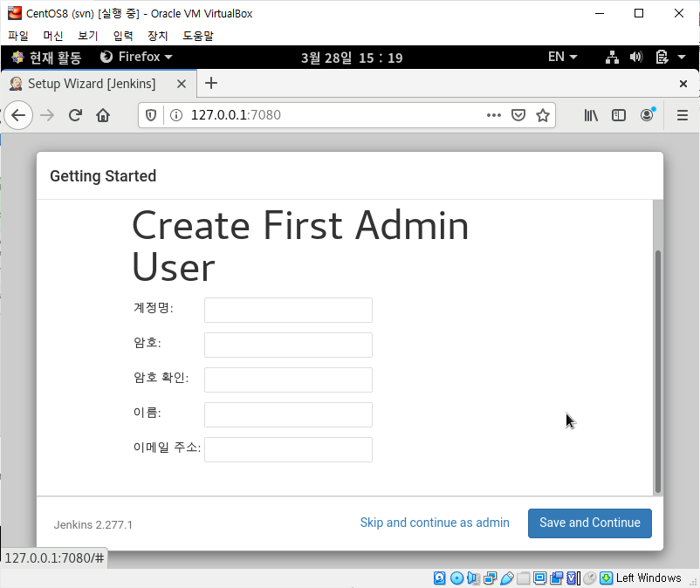700x588 pixels.
Task: Expand the Firefox application menu in top bar
Action: pyautogui.click(x=137, y=57)
